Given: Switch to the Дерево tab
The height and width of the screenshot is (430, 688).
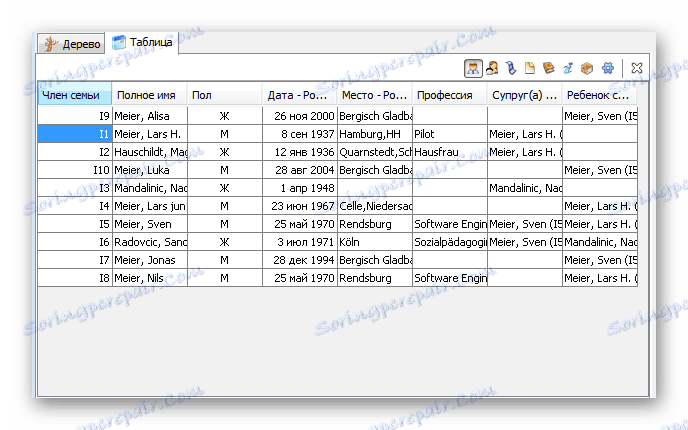Looking at the screenshot, I should [71, 43].
